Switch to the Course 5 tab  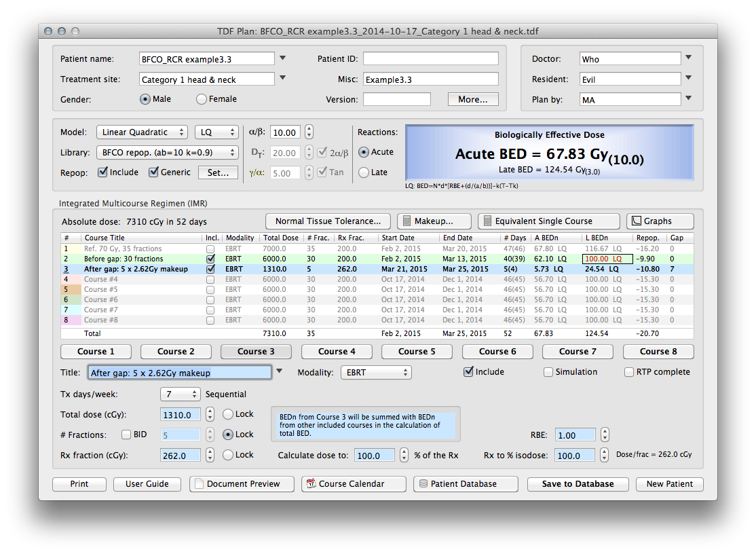coord(417,352)
